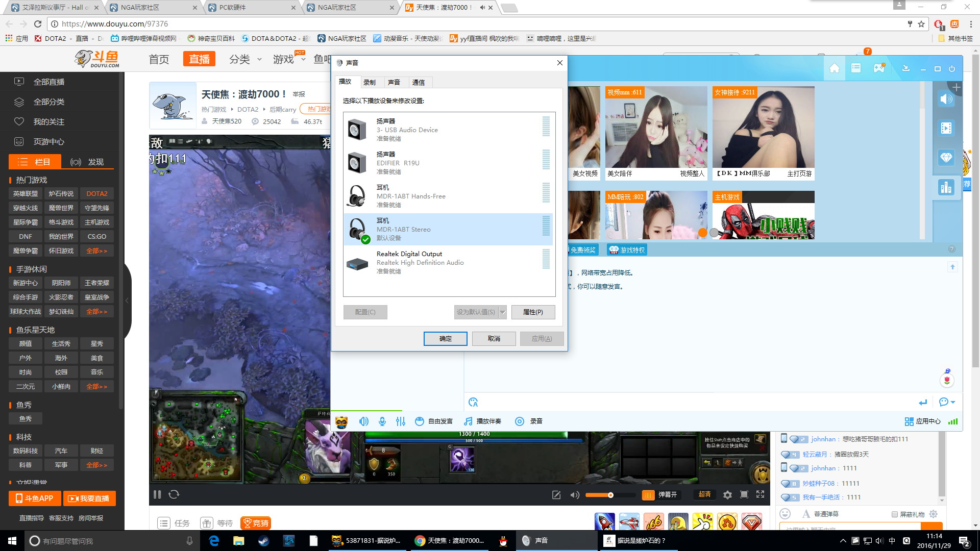The width and height of the screenshot is (980, 551).
Task: Cancel the sound dialog with 取消
Action: (x=494, y=339)
